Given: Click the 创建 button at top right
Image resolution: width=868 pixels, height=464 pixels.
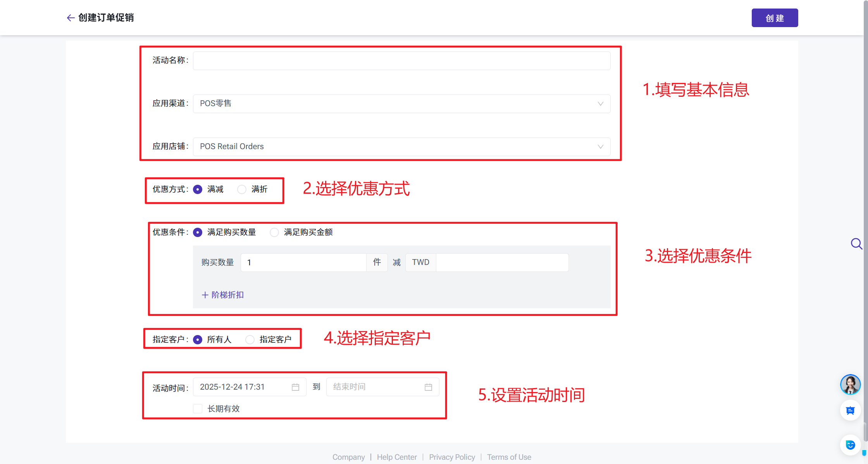Looking at the screenshot, I should (774, 18).
